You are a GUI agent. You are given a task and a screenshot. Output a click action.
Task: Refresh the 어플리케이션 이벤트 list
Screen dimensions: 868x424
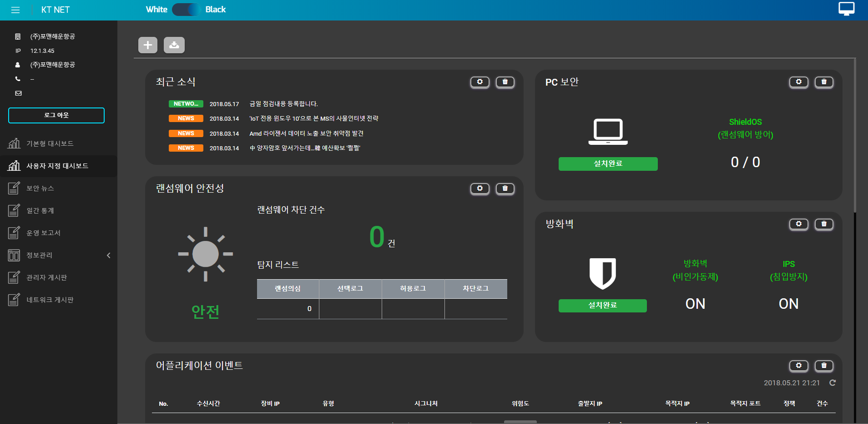(833, 383)
